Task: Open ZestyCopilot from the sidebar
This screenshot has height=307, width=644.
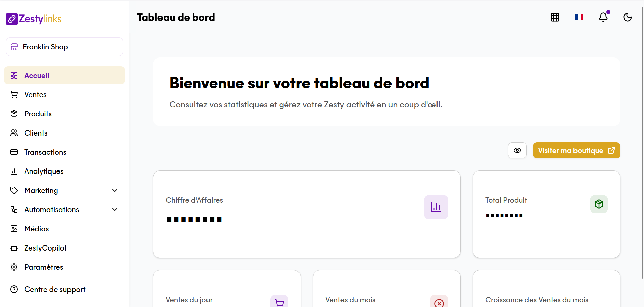Action: [45, 248]
